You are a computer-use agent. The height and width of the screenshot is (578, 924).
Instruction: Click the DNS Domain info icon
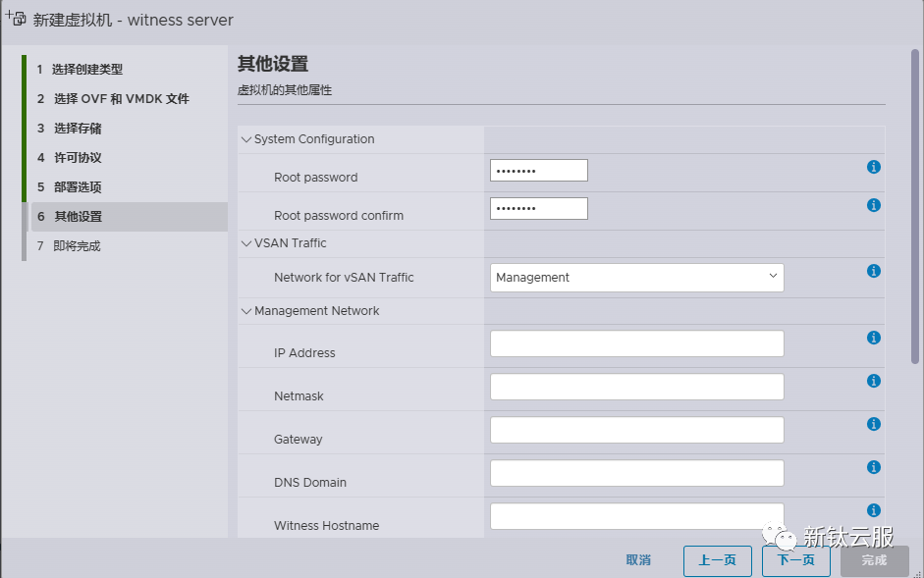coord(873,467)
